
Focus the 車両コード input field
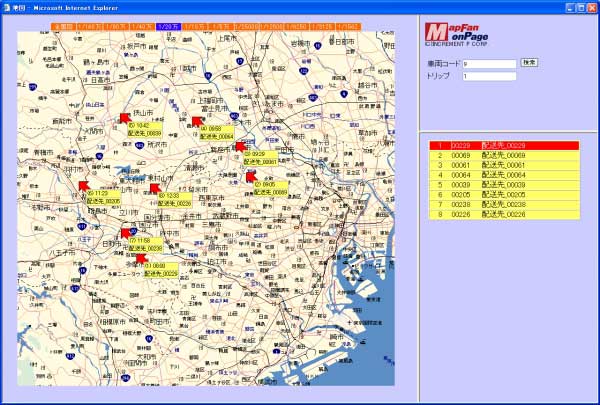[x=489, y=64]
